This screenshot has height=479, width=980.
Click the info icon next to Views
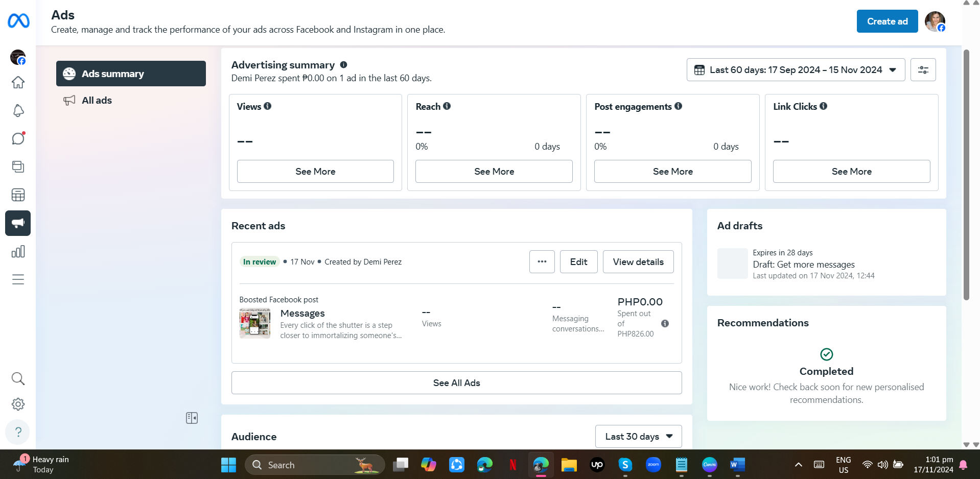coord(268,106)
